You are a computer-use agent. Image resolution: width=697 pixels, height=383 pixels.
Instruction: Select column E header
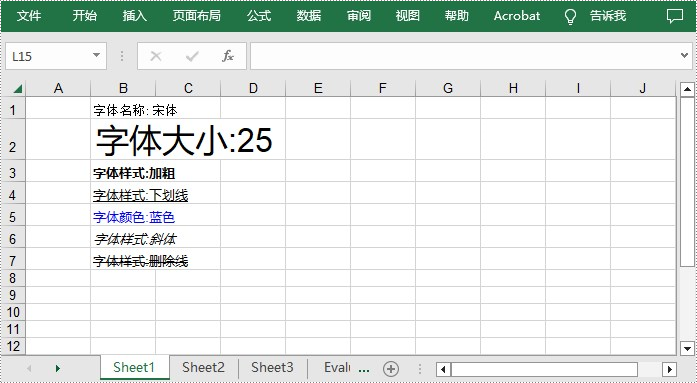click(318, 88)
